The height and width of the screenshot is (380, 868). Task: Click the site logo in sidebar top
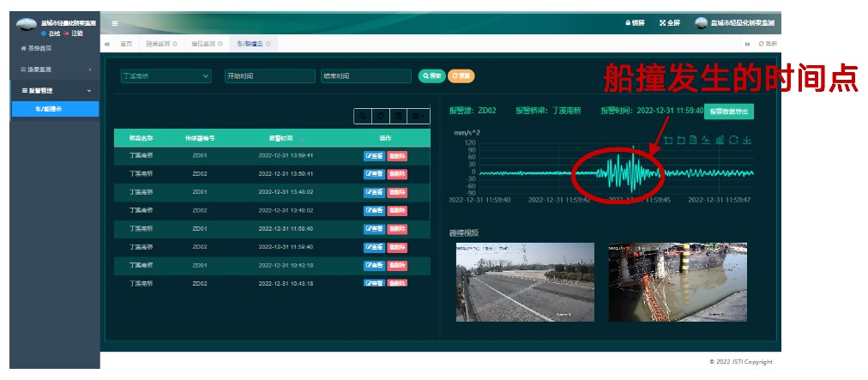pyautogui.click(x=27, y=24)
